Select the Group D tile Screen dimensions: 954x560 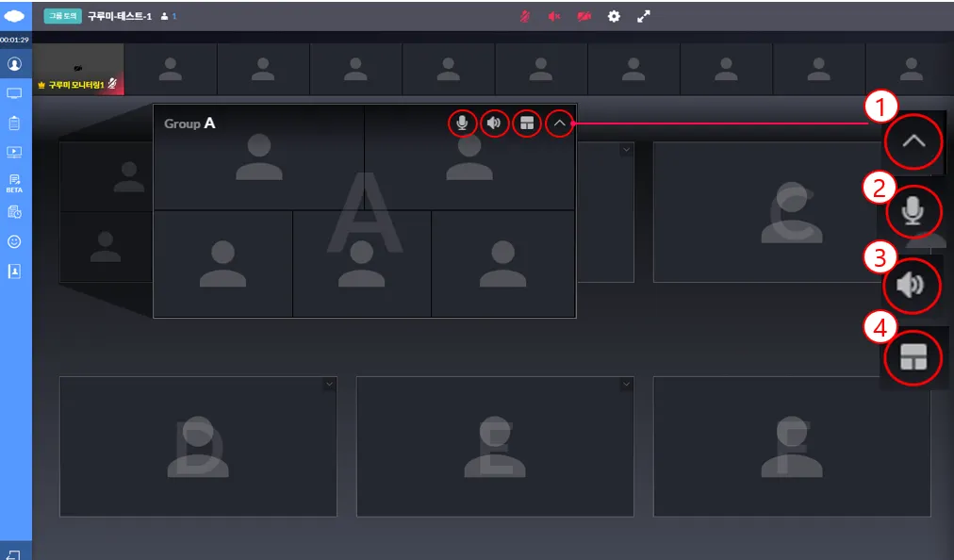coord(198,447)
